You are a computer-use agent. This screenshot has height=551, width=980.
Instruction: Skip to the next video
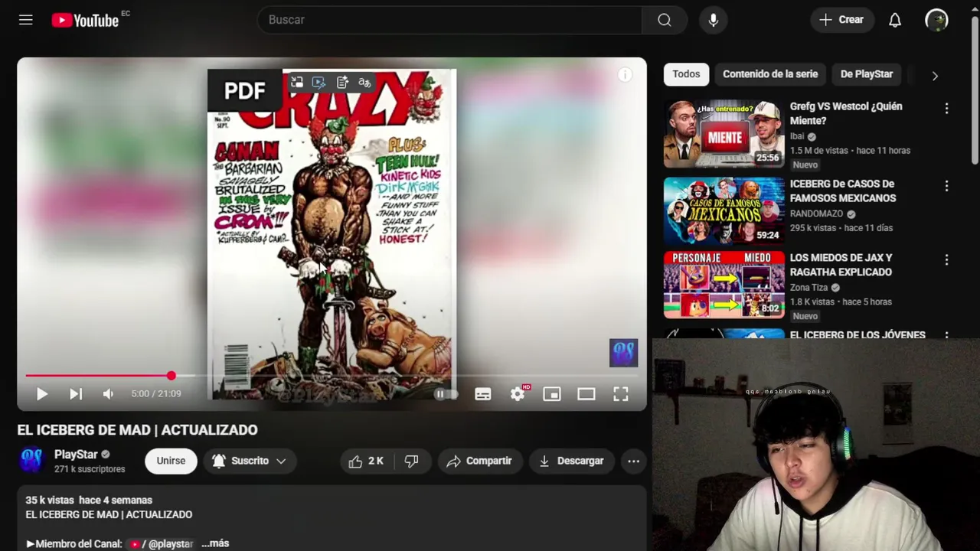(x=75, y=393)
